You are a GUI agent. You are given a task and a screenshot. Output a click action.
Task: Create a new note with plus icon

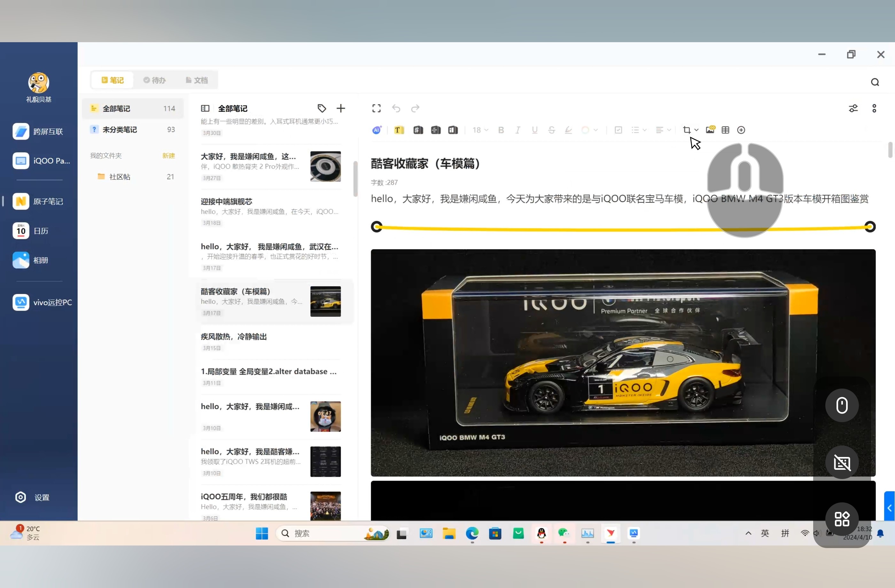click(x=341, y=108)
